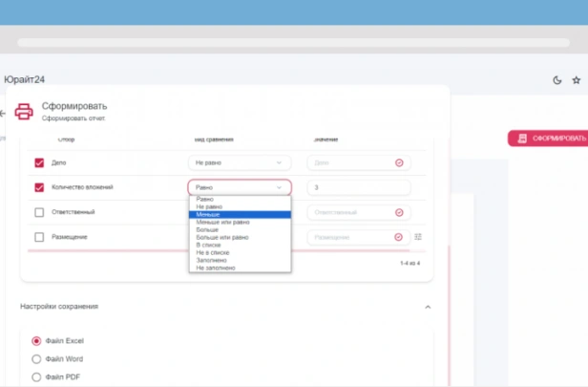Click the printer icon beside Сформировать title

(x=24, y=111)
